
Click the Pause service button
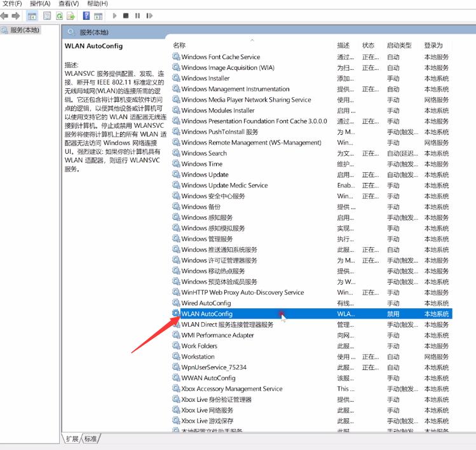coord(137,15)
